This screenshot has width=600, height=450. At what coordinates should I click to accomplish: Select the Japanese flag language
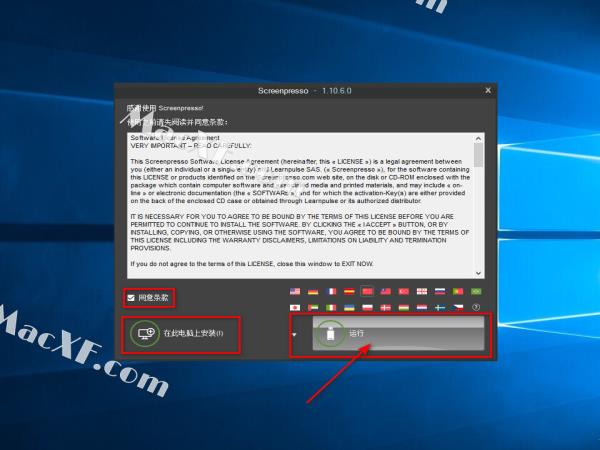(x=295, y=308)
